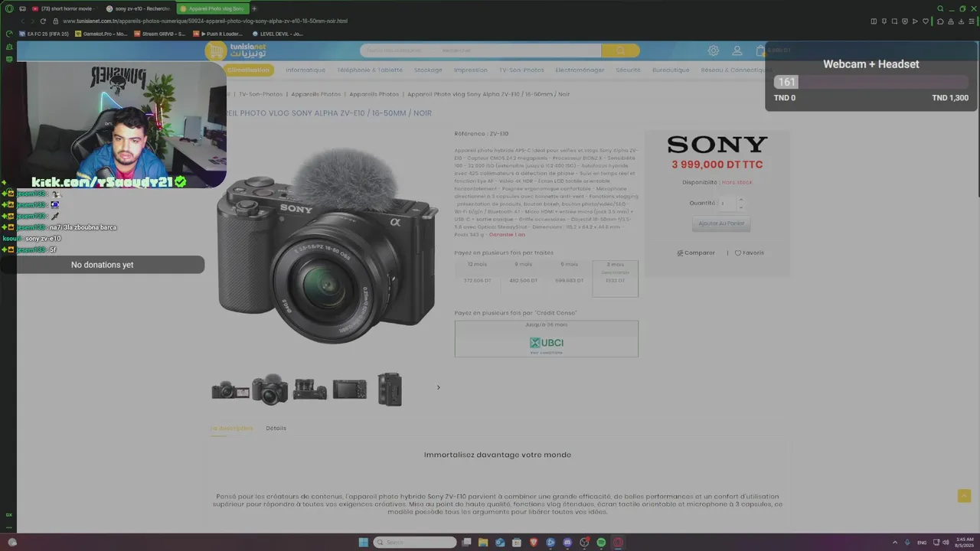Screen dimensions: 980x551
Task: Increase quantity with the up stepper
Action: pos(740,200)
